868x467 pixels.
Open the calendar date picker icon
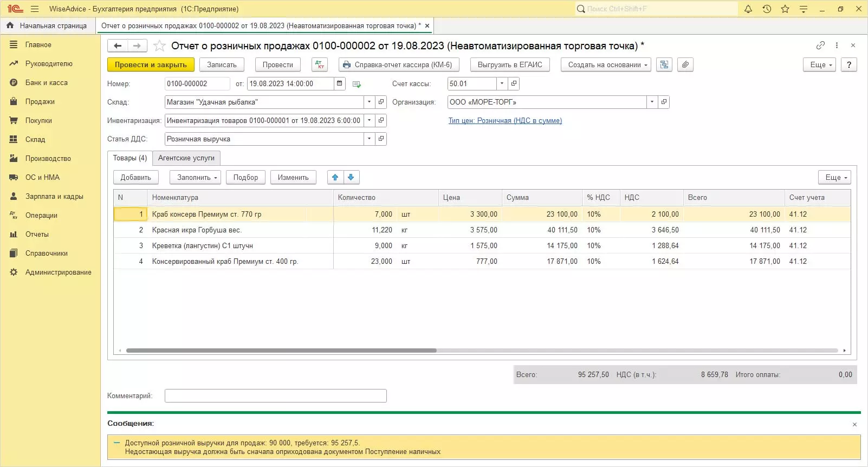[340, 83]
